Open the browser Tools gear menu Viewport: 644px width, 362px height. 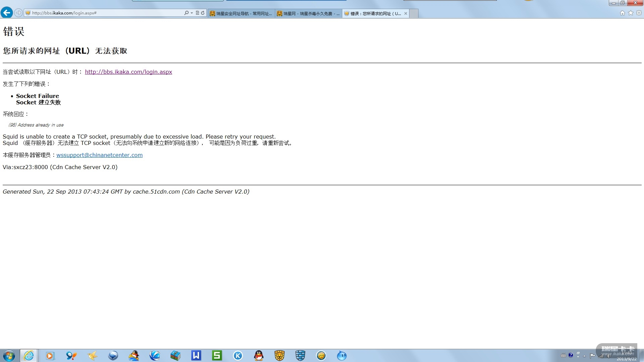coord(639,13)
